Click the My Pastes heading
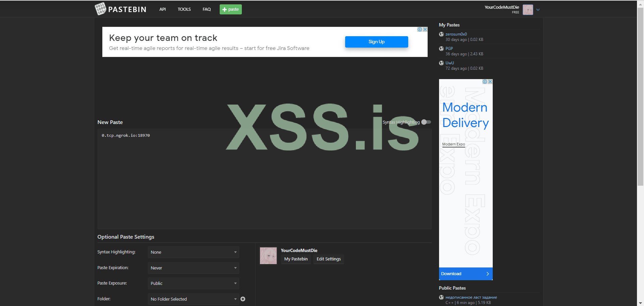The height and width of the screenshot is (306, 644). point(449,25)
